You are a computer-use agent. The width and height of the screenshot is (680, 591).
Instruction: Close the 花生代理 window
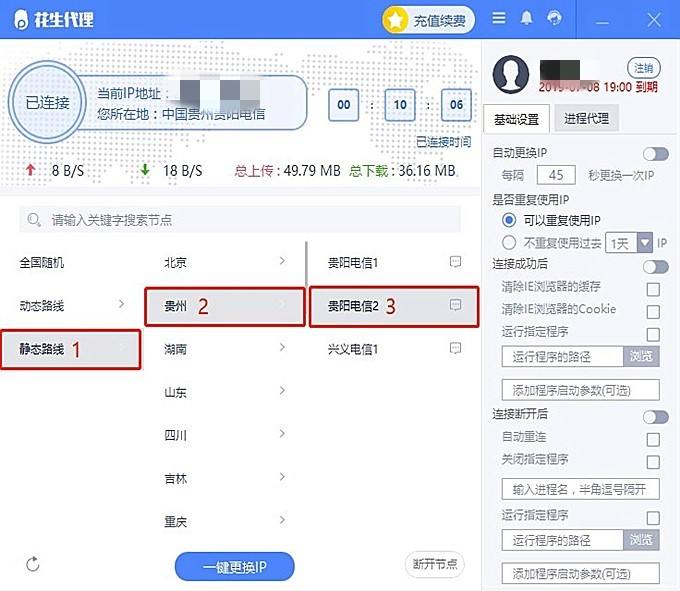point(654,20)
